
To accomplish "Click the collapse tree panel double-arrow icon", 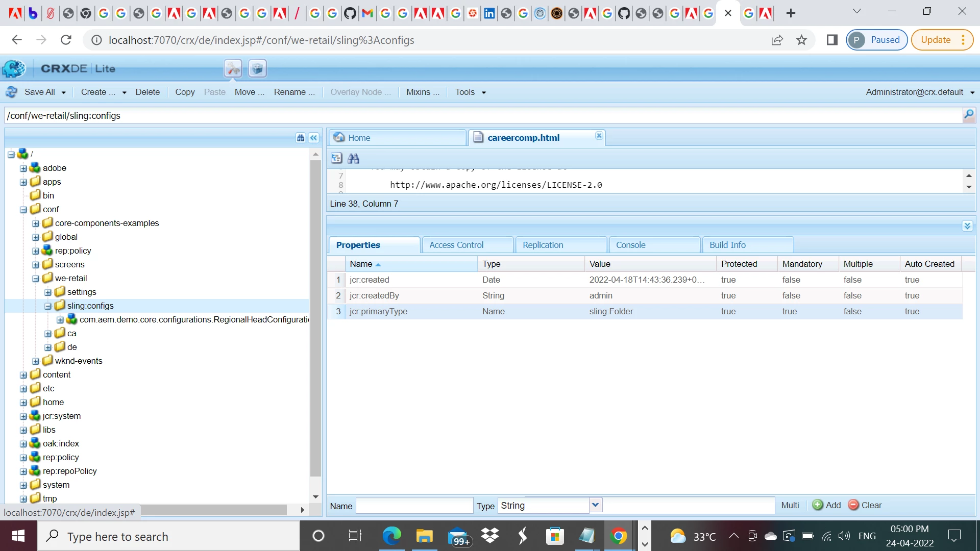I will tap(314, 138).
